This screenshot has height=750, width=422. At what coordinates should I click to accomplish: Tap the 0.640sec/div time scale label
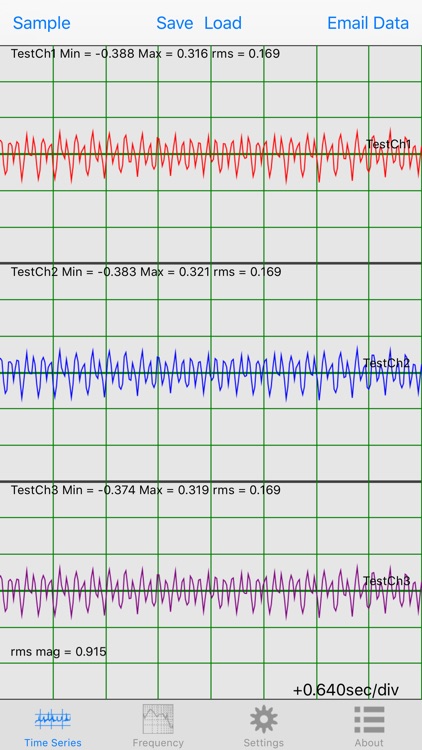point(346,690)
